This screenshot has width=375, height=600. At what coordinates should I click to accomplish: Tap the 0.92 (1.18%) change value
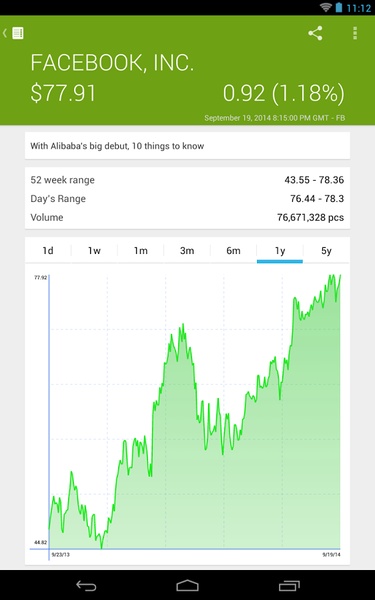(284, 93)
